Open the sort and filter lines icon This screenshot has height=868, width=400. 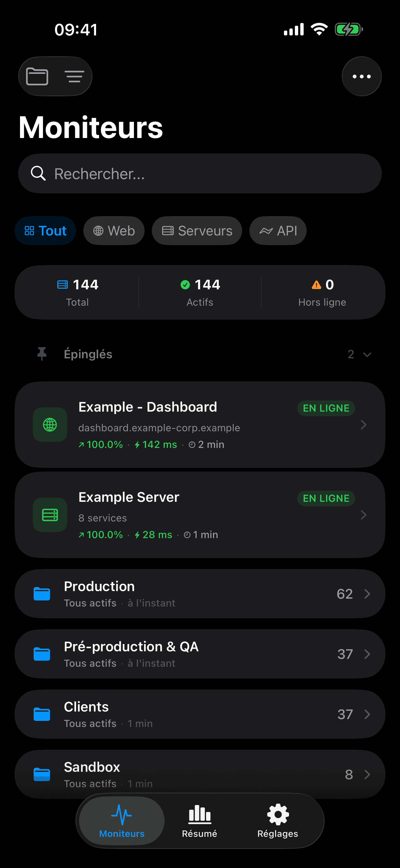pyautogui.click(x=74, y=77)
